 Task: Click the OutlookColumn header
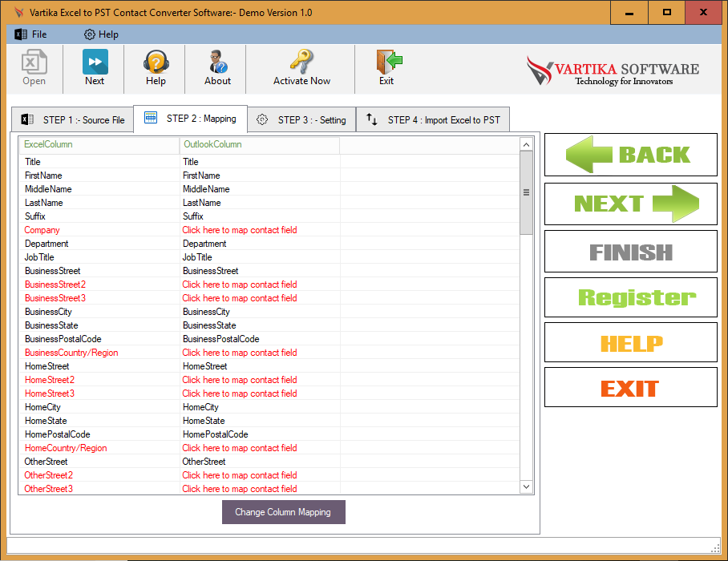tap(259, 144)
